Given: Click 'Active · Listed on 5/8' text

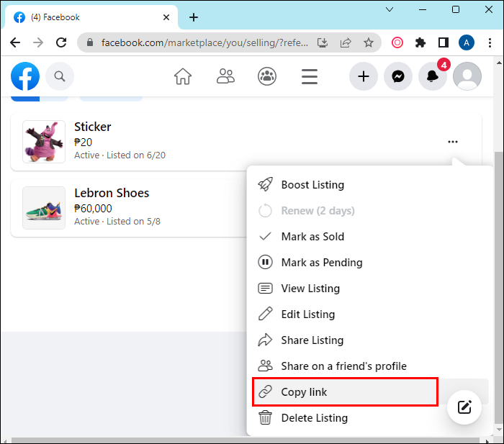Looking at the screenshot, I should click(117, 222).
